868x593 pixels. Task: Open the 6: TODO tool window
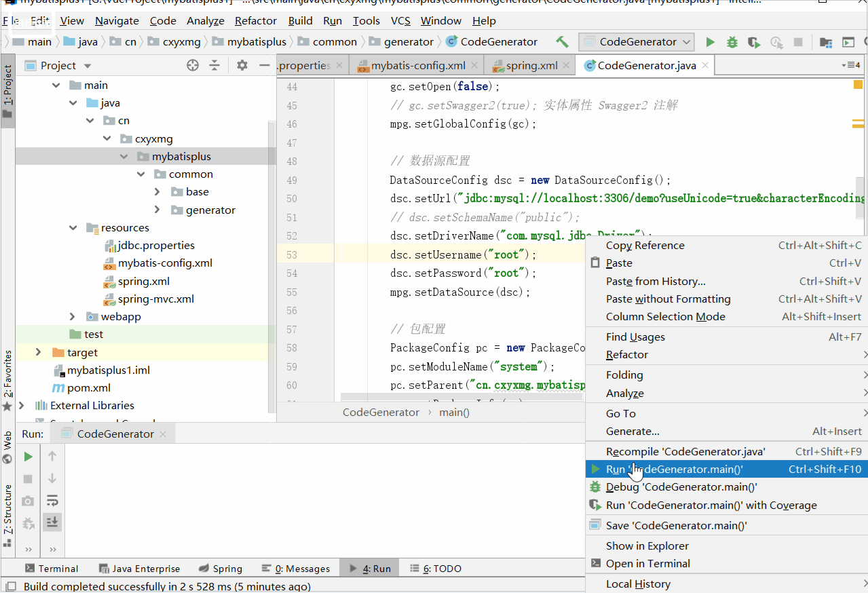coord(436,569)
